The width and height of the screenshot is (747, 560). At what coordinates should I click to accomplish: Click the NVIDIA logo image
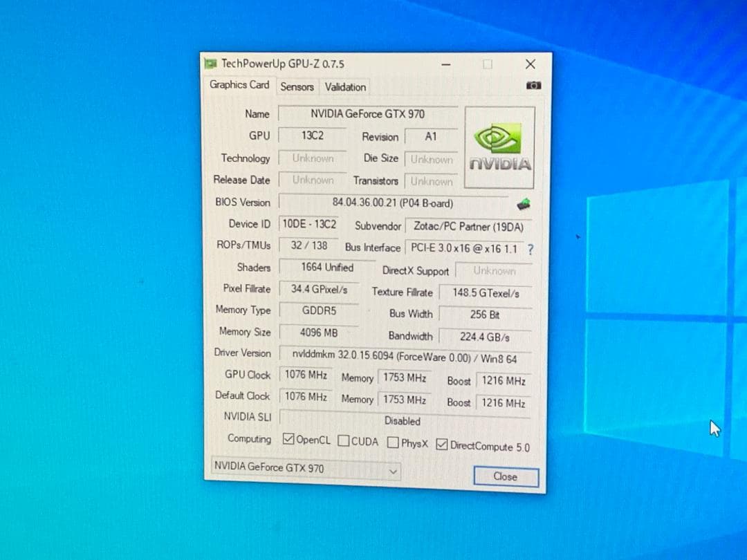pos(499,147)
